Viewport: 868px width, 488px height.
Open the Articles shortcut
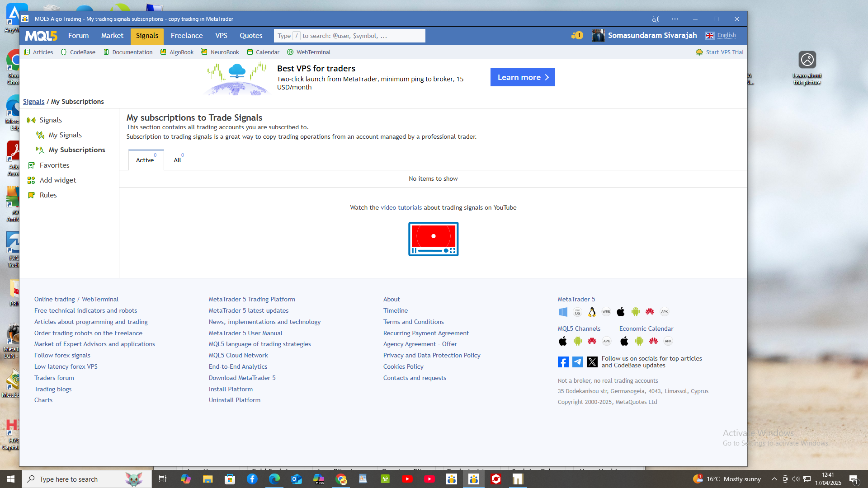pos(38,52)
